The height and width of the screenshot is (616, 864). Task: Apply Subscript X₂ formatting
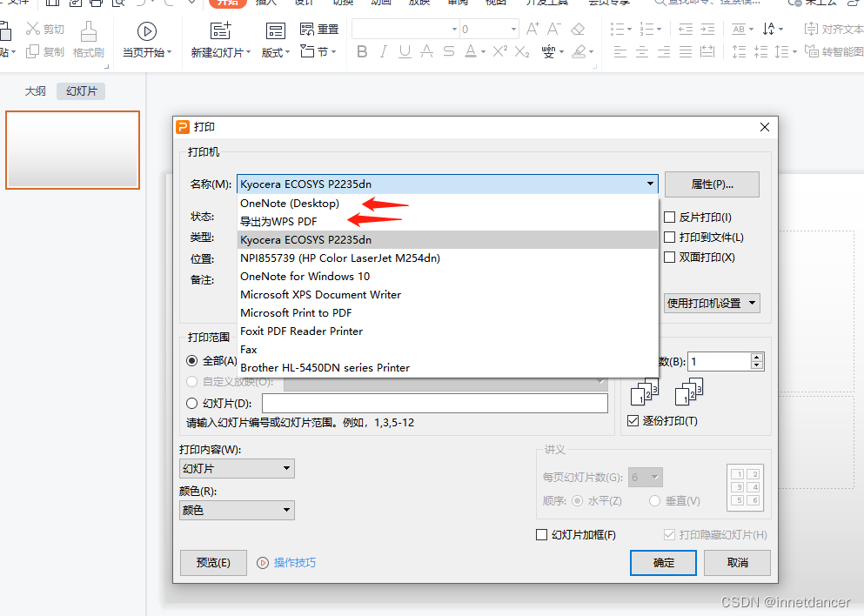(522, 52)
